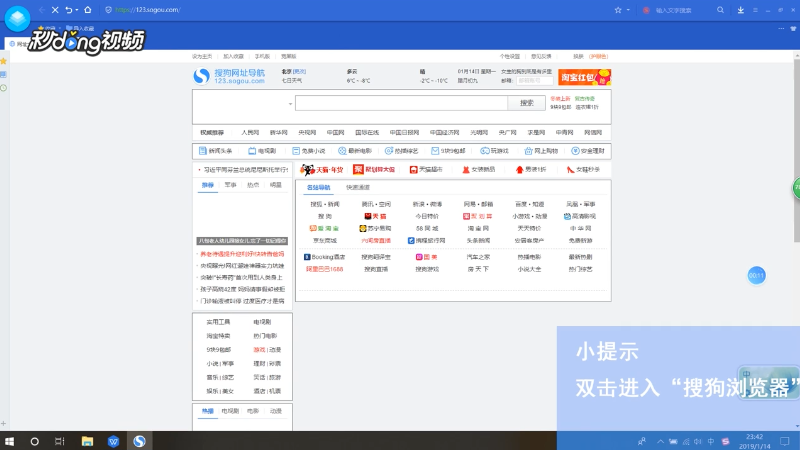Select the 军事 news tab
This screenshot has width=800, height=450.
coord(231,185)
